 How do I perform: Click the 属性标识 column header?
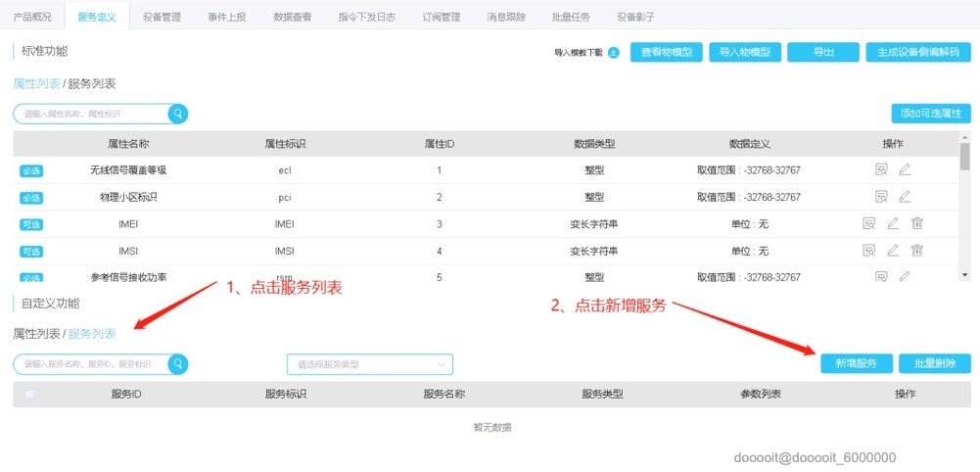[x=285, y=144]
